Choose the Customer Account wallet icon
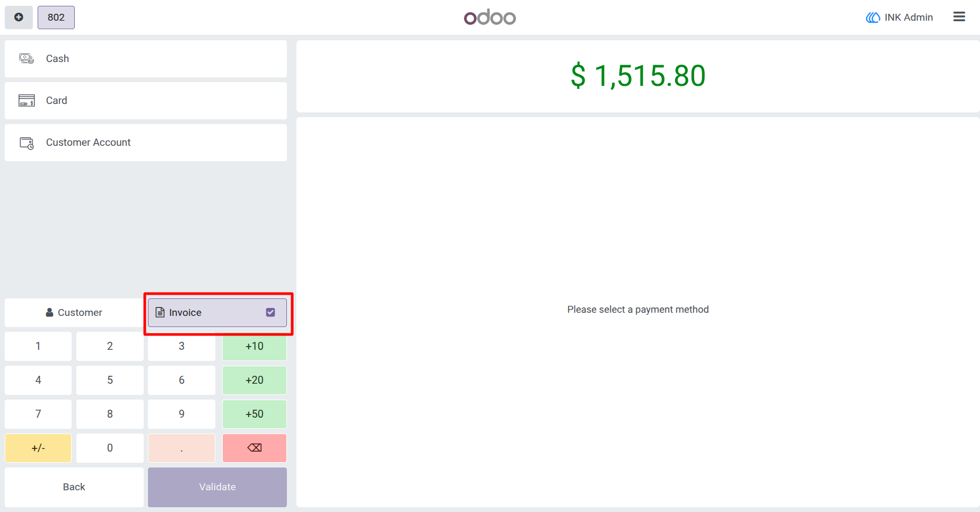The width and height of the screenshot is (980, 512). tap(27, 143)
